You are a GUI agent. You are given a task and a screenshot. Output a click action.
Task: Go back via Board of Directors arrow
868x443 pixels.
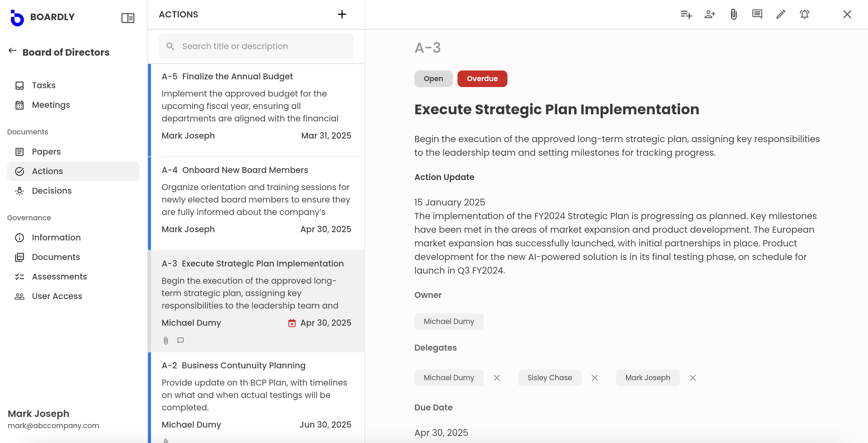(12, 51)
